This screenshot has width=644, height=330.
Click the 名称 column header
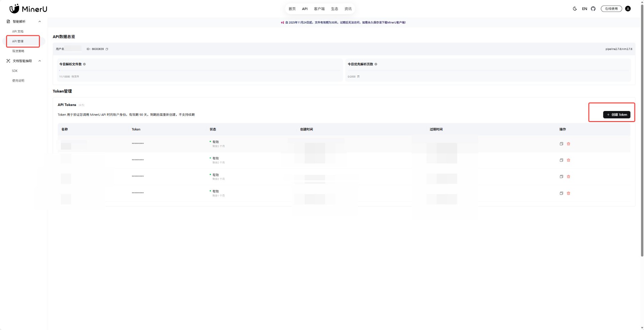click(x=65, y=129)
